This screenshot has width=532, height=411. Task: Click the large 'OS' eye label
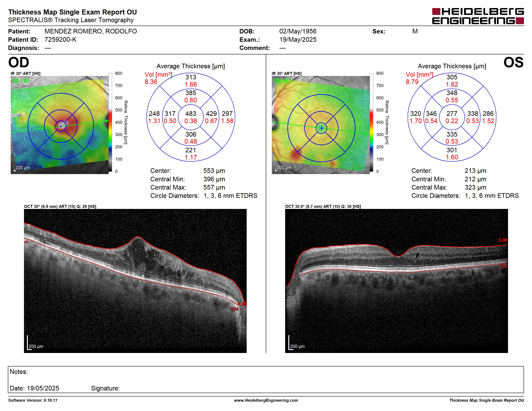[513, 62]
